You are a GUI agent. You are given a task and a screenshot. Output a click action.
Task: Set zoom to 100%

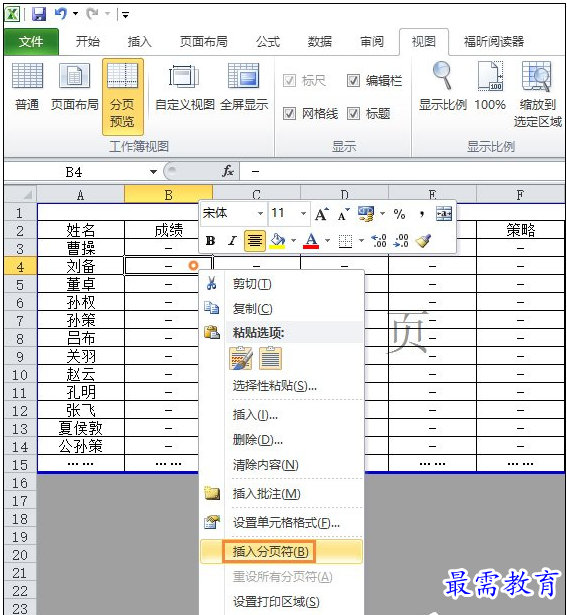click(x=490, y=87)
